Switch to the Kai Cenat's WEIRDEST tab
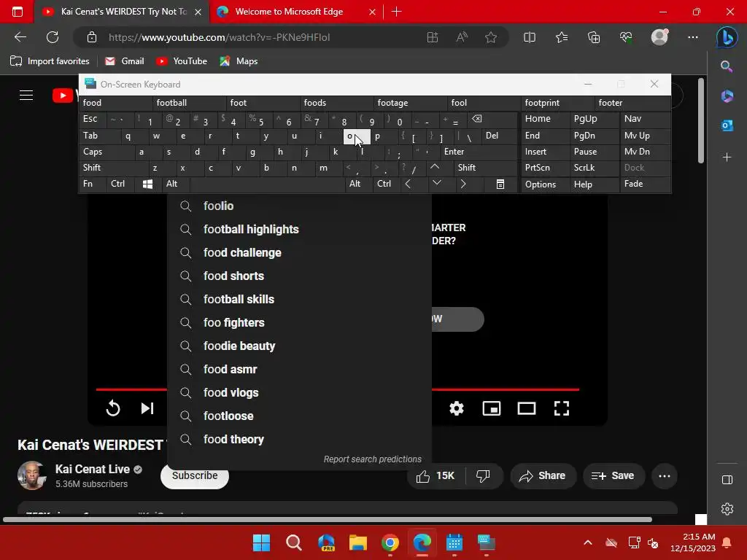747x560 pixels. (122, 12)
